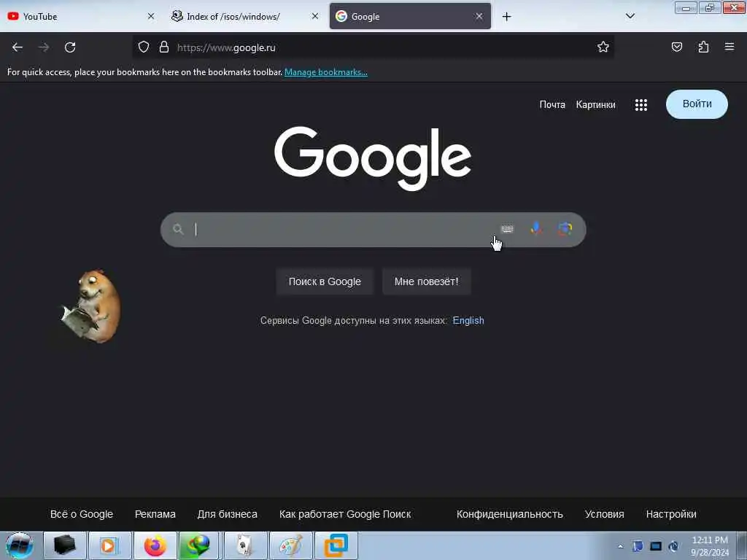Reload the Google page
The height and width of the screenshot is (560, 747).
[70, 47]
